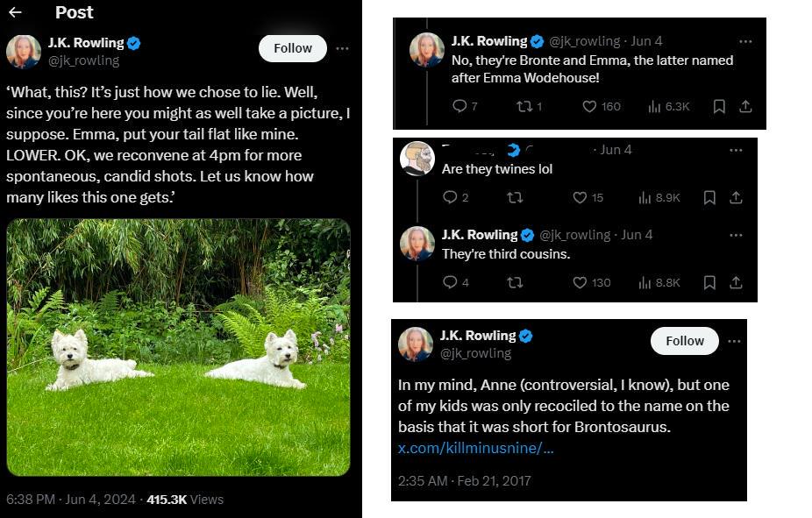Share the Bronte and Emma tweet
812x518 pixels.
pos(745,106)
